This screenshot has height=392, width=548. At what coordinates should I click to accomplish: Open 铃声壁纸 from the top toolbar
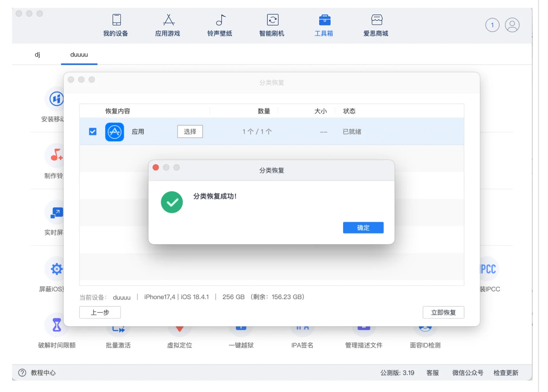(219, 25)
